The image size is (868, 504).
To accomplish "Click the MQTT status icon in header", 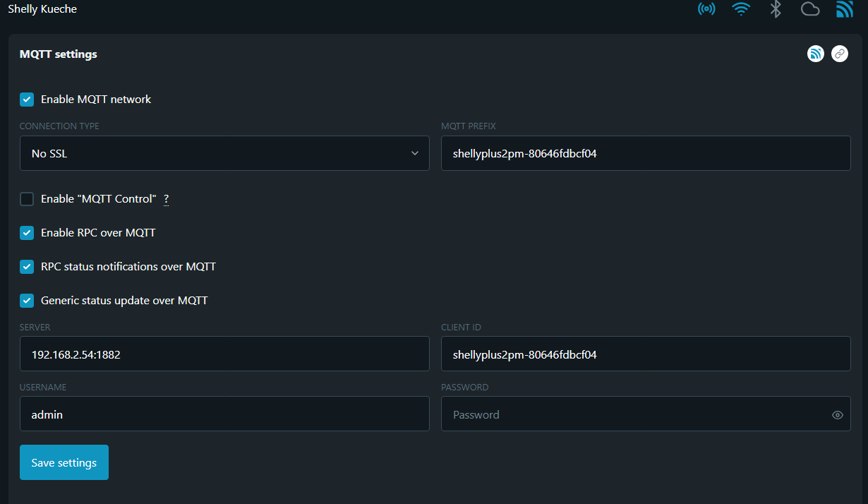I will pyautogui.click(x=845, y=9).
